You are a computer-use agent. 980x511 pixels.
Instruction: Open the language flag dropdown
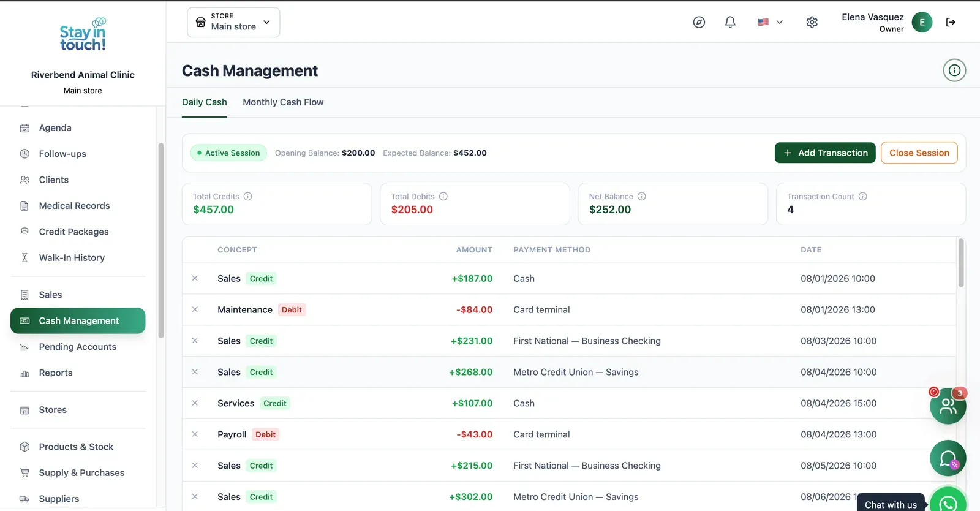point(770,22)
